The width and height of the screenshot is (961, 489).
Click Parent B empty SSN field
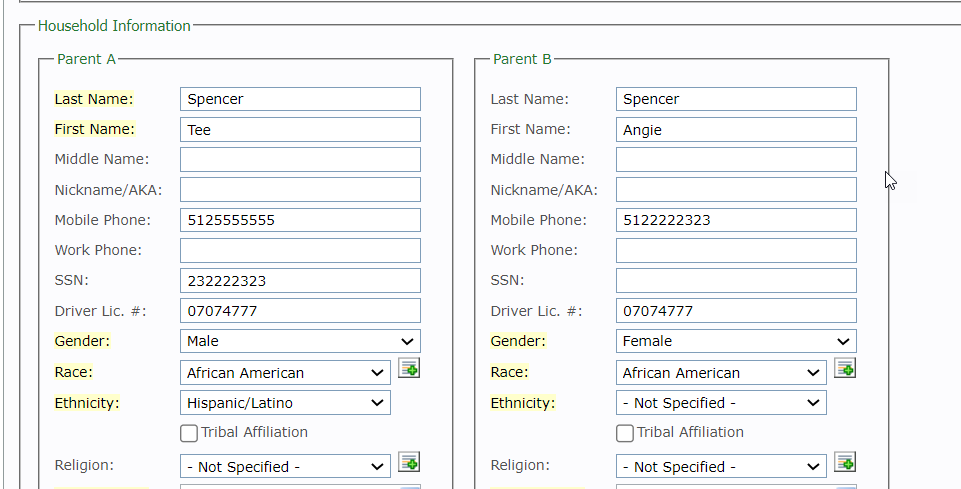point(736,281)
